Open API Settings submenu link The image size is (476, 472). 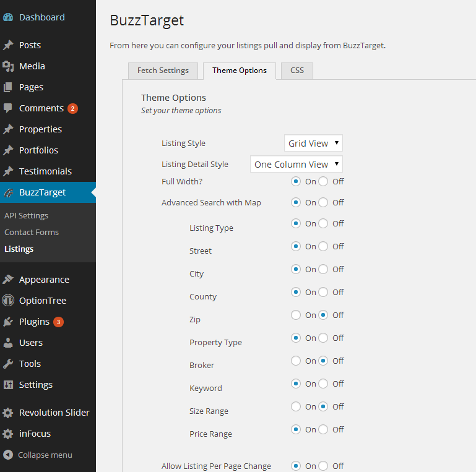[x=27, y=216]
